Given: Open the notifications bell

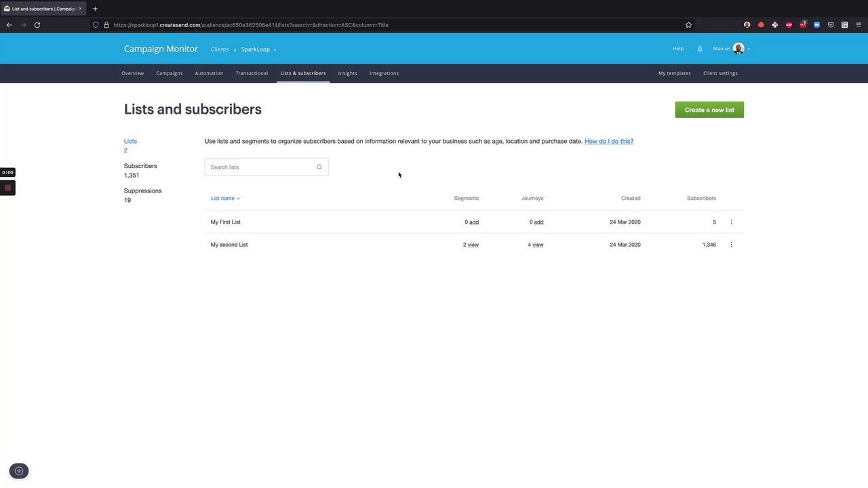Looking at the screenshot, I should tap(700, 49).
